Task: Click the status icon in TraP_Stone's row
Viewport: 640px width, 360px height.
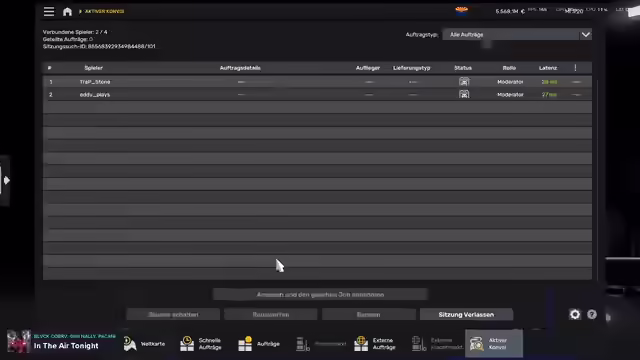Action: coord(464,82)
